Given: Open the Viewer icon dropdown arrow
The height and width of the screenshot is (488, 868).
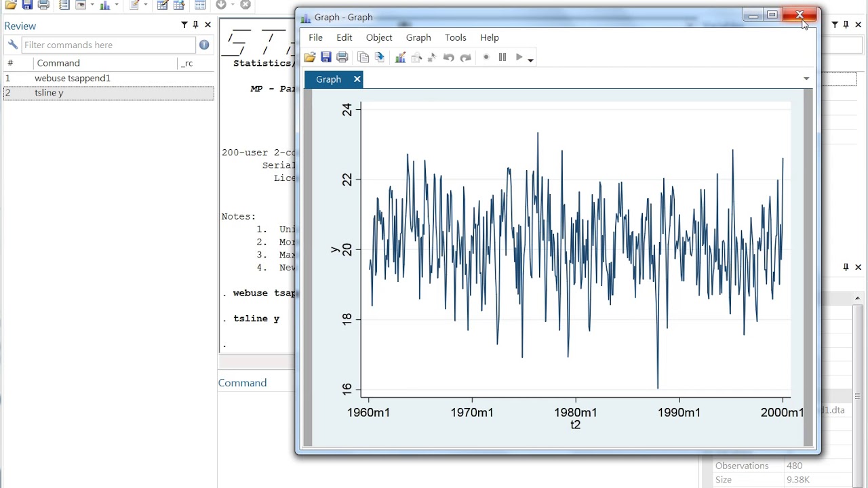Looking at the screenshot, I should [92, 5].
